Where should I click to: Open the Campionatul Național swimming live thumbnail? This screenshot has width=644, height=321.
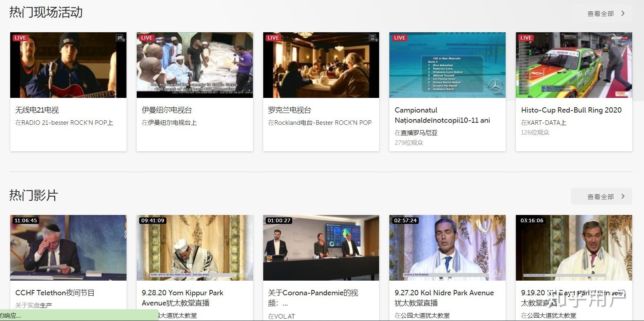point(447,65)
